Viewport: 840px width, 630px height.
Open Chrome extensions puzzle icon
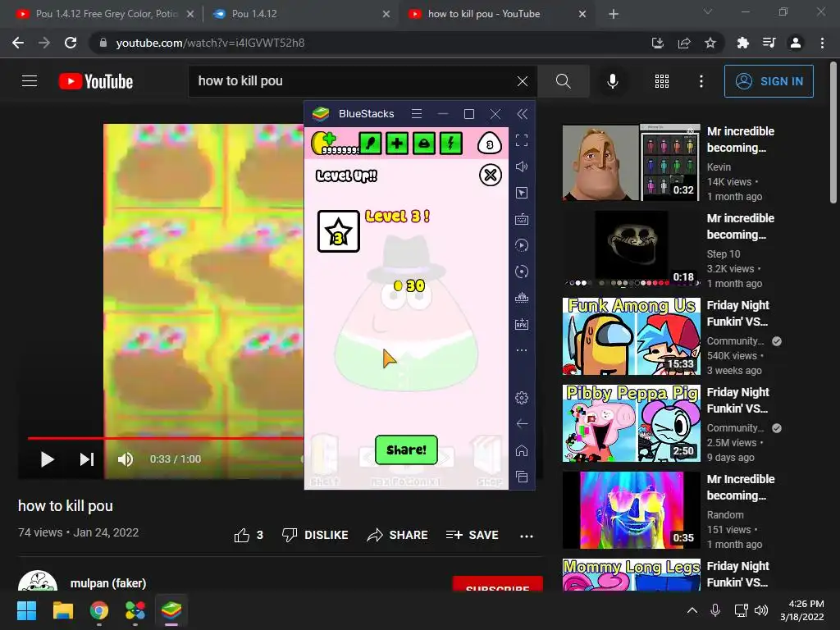pyautogui.click(x=742, y=43)
